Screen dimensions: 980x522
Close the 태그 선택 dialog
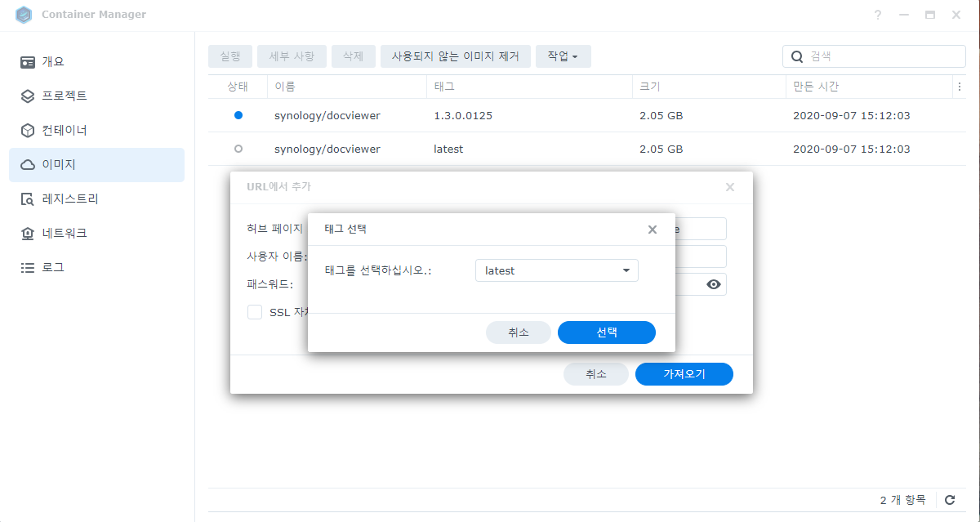coord(653,230)
